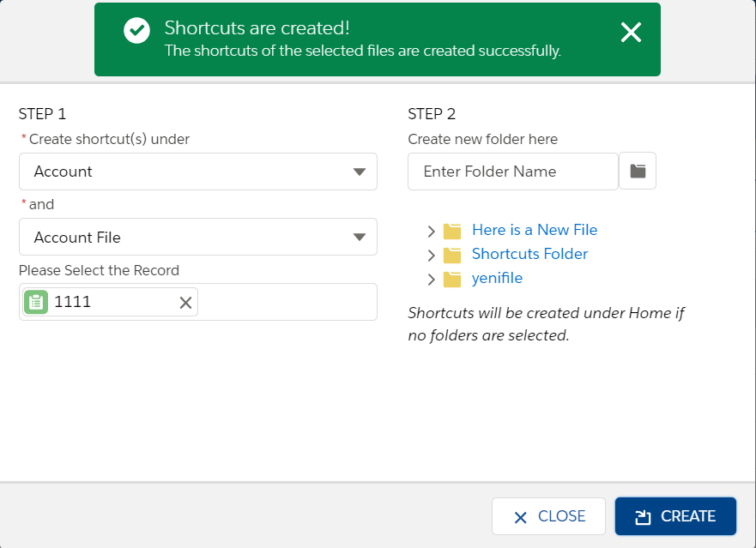Expand the yenifile folder chevron
This screenshot has height=548, width=756.
(x=432, y=279)
